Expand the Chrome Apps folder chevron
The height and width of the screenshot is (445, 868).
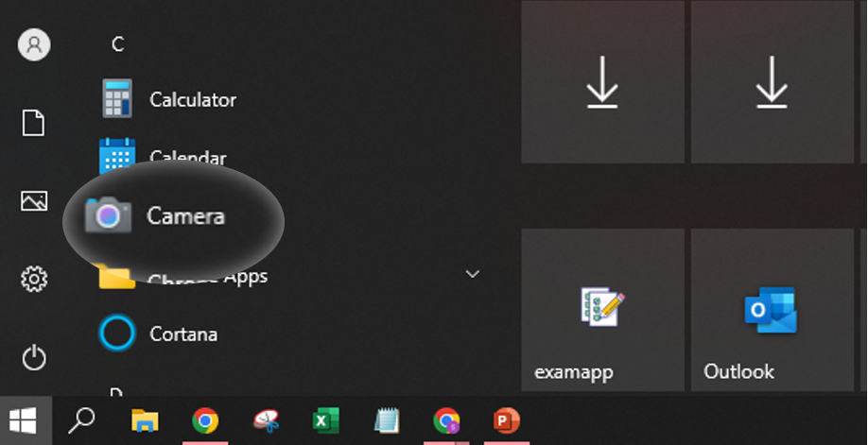click(473, 274)
